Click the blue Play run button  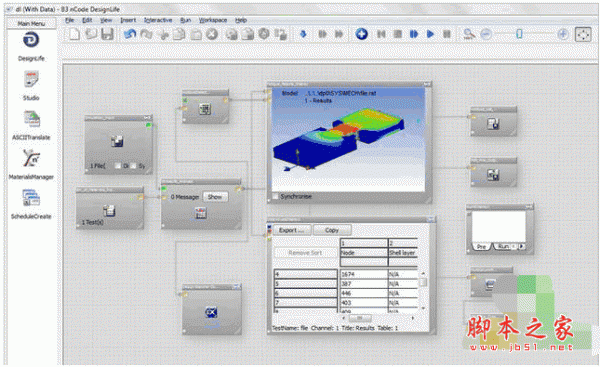tap(430, 34)
